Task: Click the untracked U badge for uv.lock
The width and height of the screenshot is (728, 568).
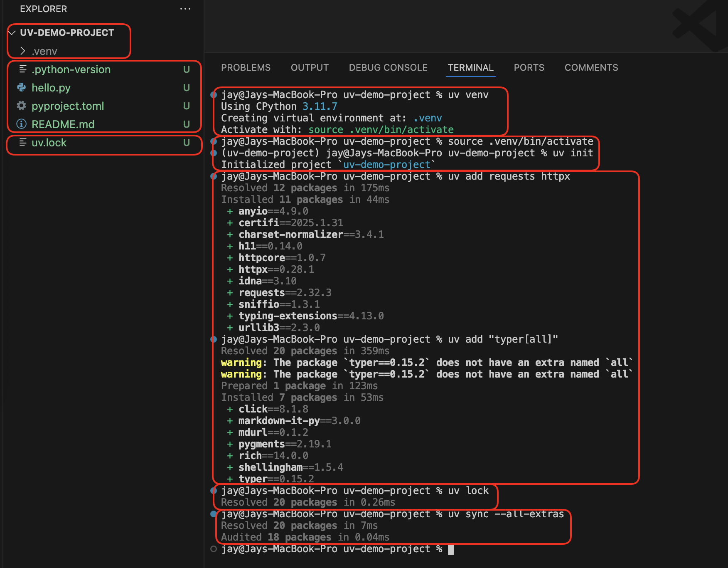Action: tap(187, 143)
